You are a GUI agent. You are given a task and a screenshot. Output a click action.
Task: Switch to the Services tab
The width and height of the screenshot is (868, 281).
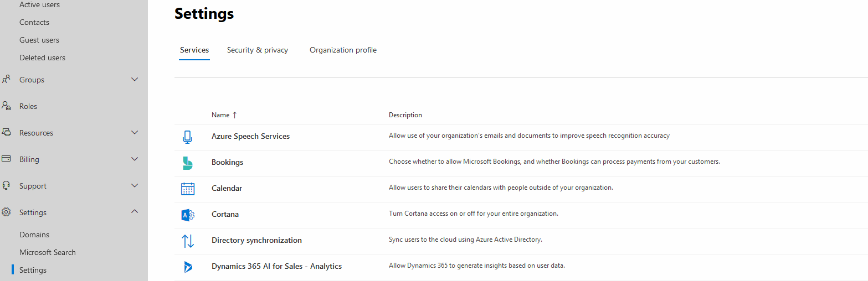click(194, 50)
